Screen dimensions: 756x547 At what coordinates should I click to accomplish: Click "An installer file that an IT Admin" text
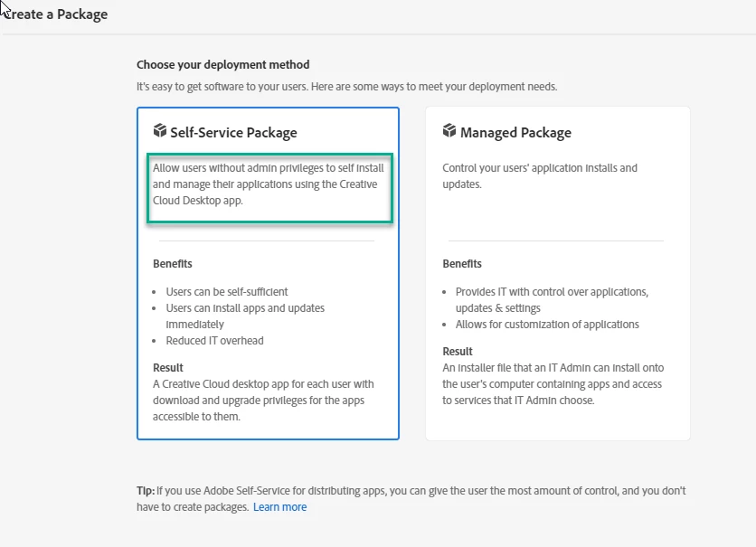553,384
